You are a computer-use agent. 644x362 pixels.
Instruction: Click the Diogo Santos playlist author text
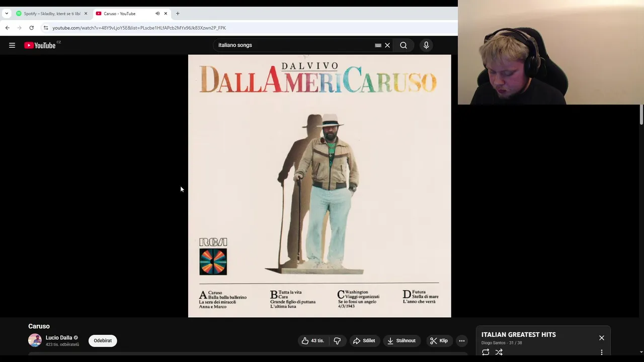click(493, 343)
